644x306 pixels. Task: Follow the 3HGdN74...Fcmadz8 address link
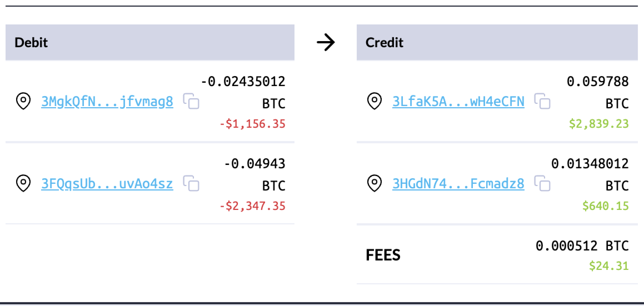(x=458, y=184)
